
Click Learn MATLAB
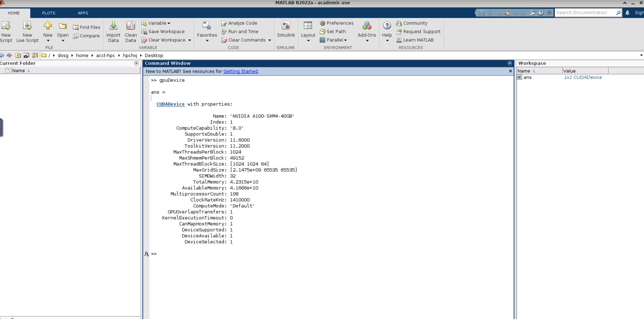tap(415, 40)
